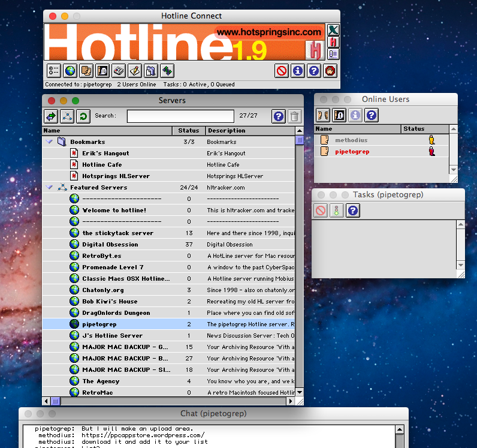Click the Servers horizontal scrollbar right arrow

(x=291, y=401)
